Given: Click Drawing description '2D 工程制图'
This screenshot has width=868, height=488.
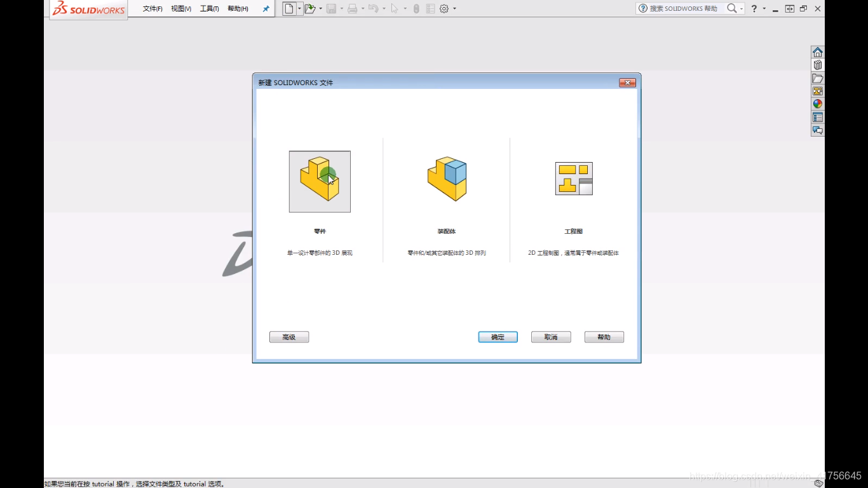Looking at the screenshot, I should (546, 253).
